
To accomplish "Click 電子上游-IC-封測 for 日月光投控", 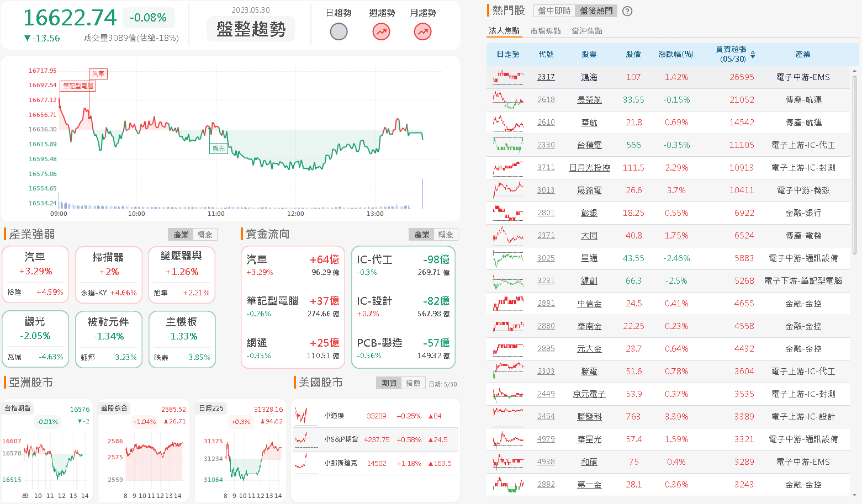I will click(x=803, y=167).
